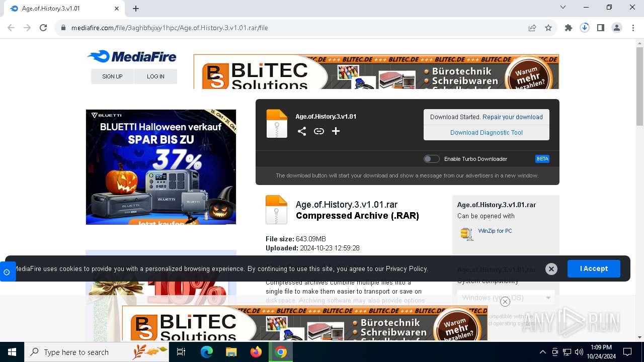
Task: Toggle Enable Turbo Downloader switch
Action: [432, 159]
